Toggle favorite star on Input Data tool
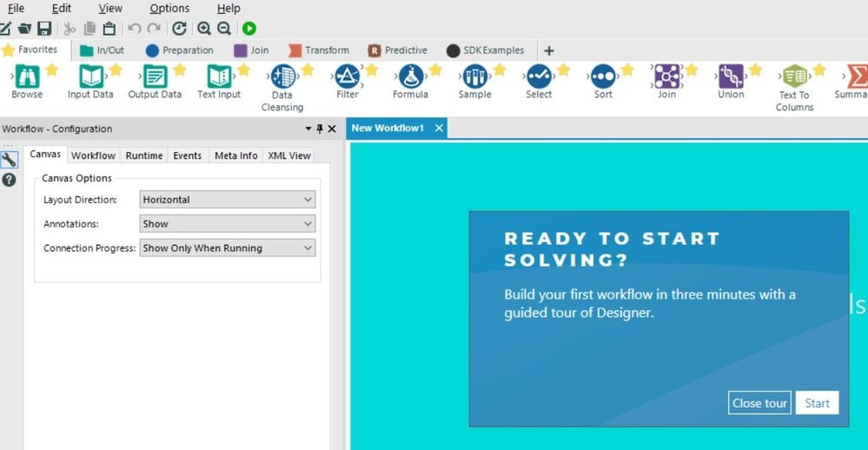This screenshot has width=868, height=450. [x=116, y=69]
